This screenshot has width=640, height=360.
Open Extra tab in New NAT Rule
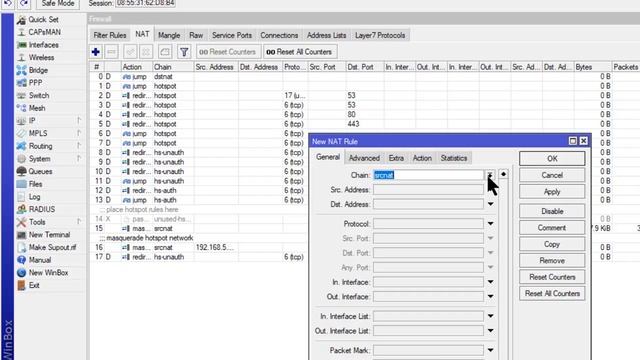[x=396, y=158]
